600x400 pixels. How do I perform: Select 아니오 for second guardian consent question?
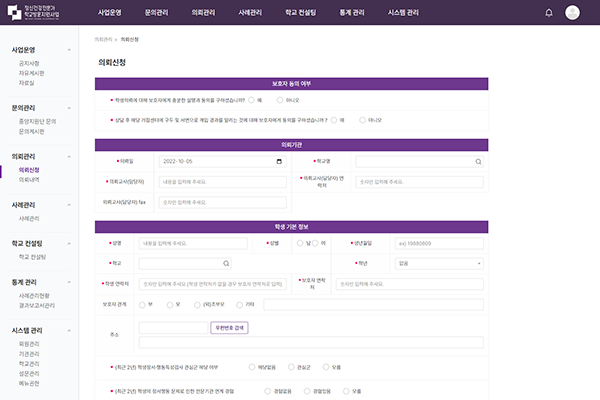[362, 120]
